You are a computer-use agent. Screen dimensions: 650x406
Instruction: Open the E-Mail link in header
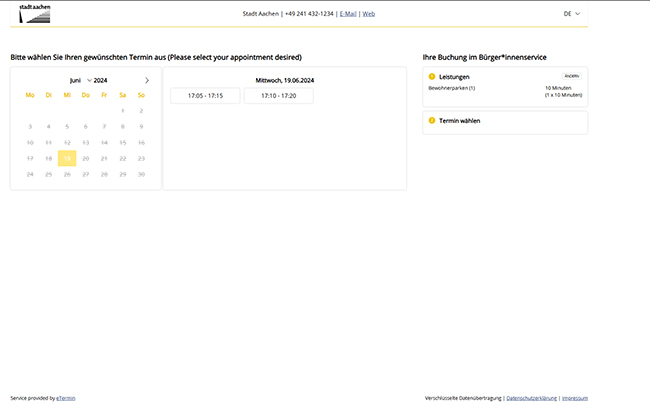click(348, 14)
